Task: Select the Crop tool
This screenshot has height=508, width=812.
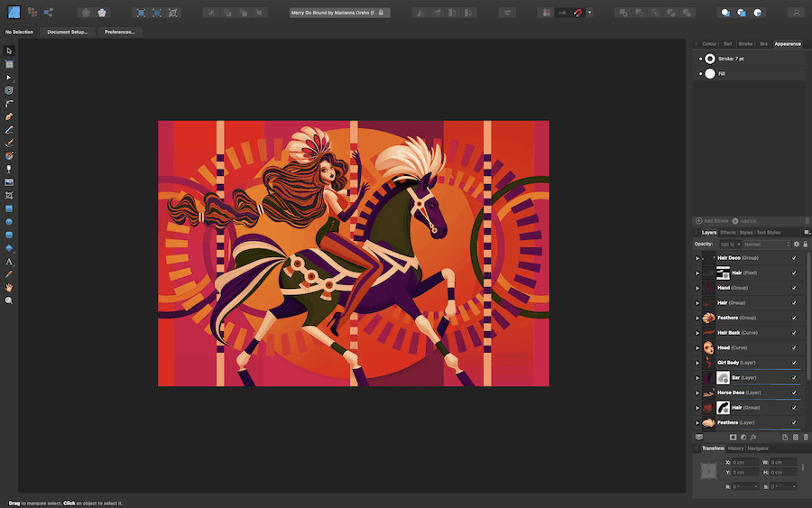Action: [x=9, y=195]
